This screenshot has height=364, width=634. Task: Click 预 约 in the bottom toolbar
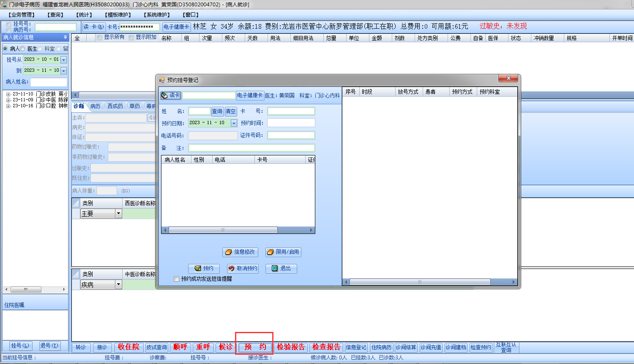[255, 347]
